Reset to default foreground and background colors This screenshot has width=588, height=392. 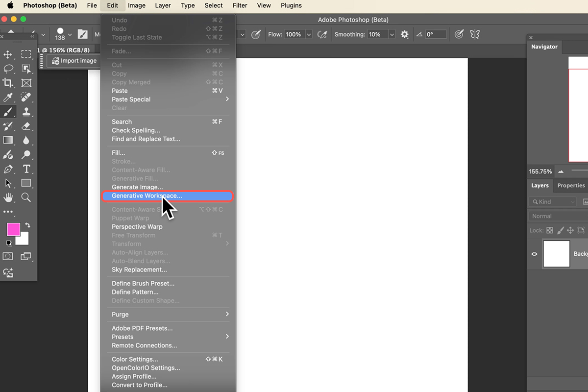[x=9, y=243]
